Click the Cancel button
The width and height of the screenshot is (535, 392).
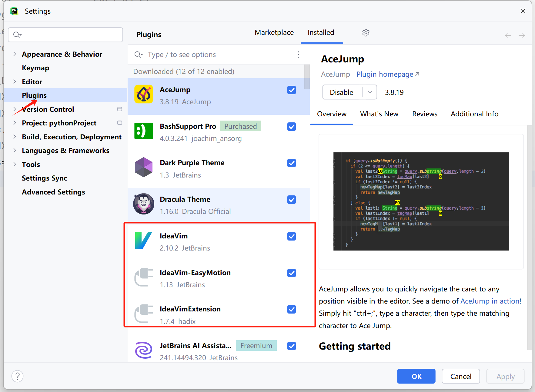tap(461, 376)
